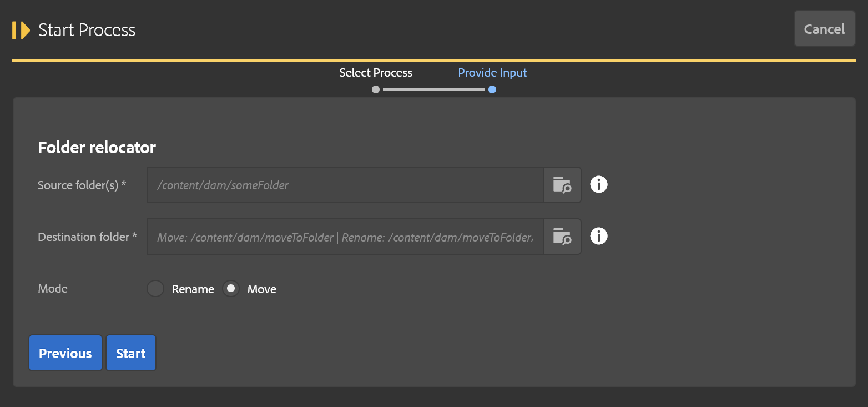Click the Start Process title text

(x=87, y=30)
